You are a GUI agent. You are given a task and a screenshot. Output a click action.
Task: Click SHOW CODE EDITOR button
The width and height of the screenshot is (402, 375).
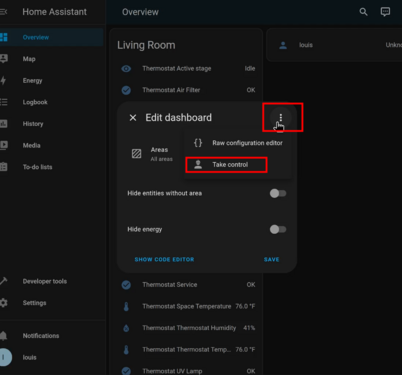tap(164, 259)
